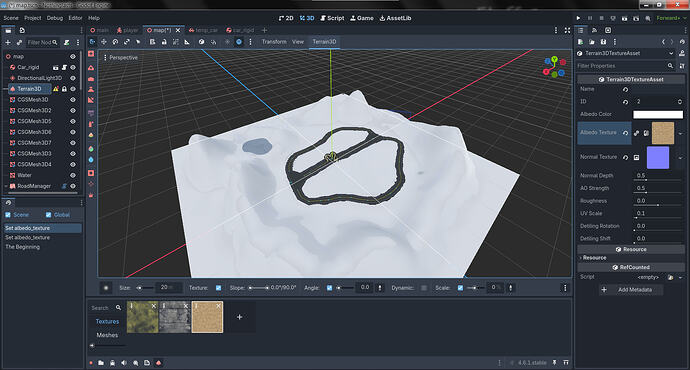The height and width of the screenshot is (370, 690).
Task: Open the Albedo Texture dropdown arrow
Action: pos(680,133)
